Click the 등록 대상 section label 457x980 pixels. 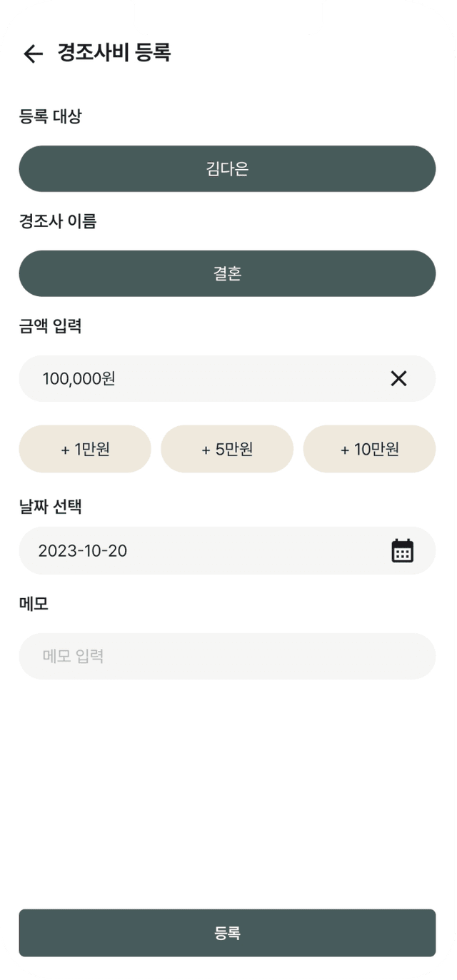51,116
